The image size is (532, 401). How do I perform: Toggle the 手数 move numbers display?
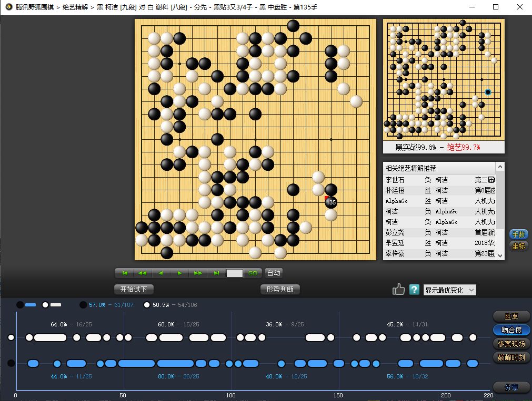pyautogui.click(x=518, y=234)
